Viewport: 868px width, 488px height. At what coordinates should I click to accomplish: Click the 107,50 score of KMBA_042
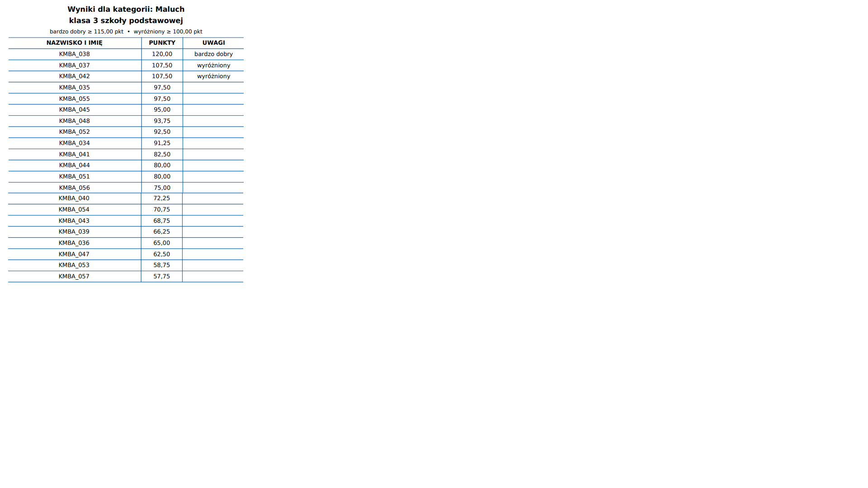(x=162, y=76)
